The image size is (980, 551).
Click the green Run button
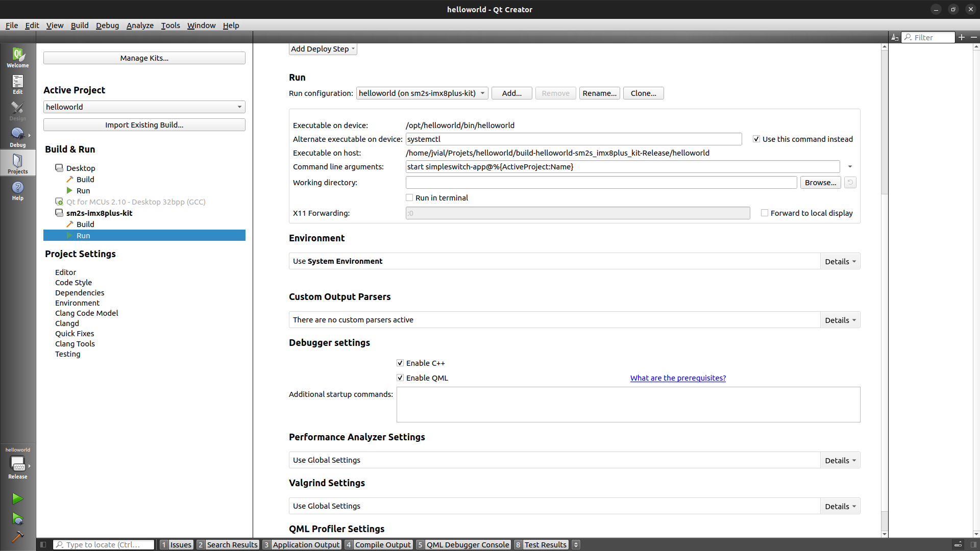coord(17,498)
